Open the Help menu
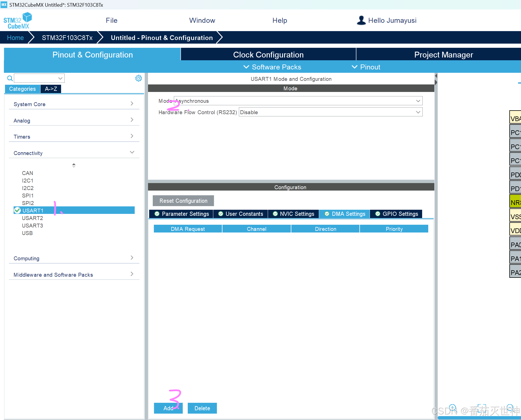Image resolution: width=521 pixels, height=420 pixels. pyautogui.click(x=280, y=20)
